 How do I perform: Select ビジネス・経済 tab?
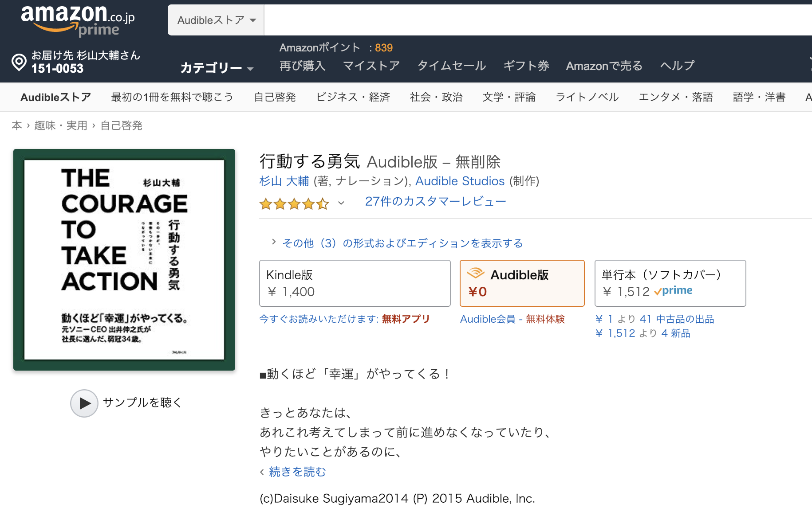tap(353, 97)
